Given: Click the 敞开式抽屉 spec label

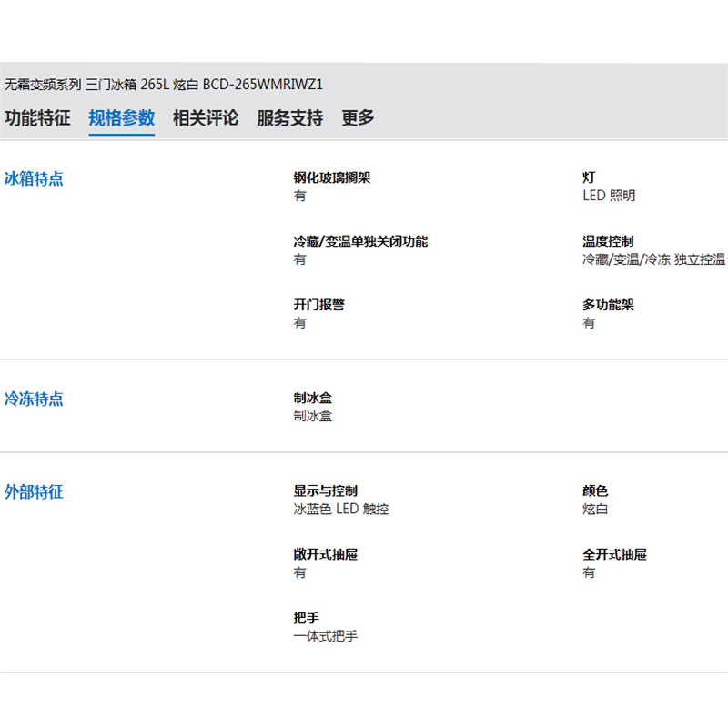Looking at the screenshot, I should [326, 555].
